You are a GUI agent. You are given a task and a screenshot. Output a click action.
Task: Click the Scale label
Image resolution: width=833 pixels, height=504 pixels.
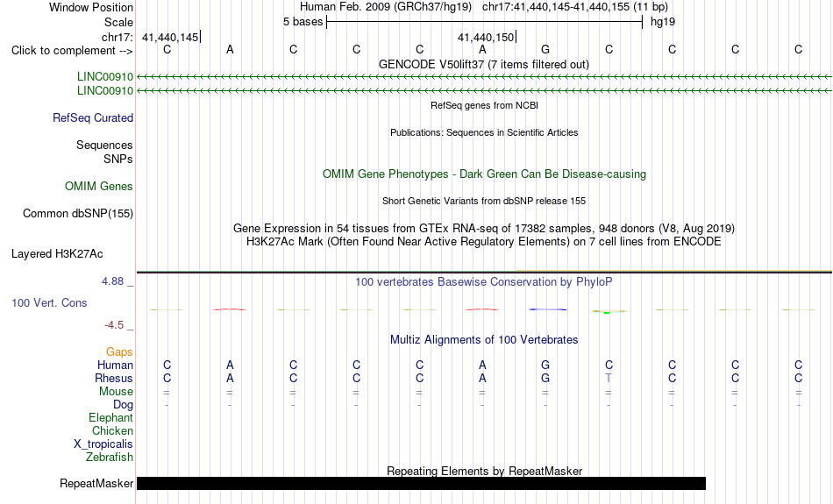[x=119, y=22]
